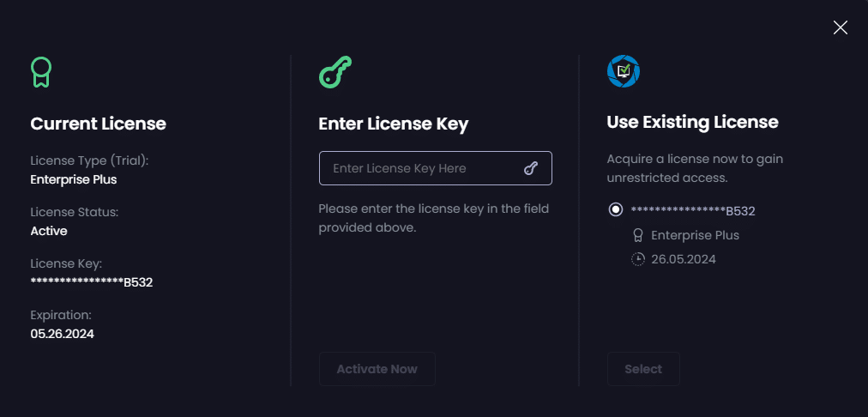
Task: Click the green ribbon badge icon above Current License
Action: click(40, 72)
